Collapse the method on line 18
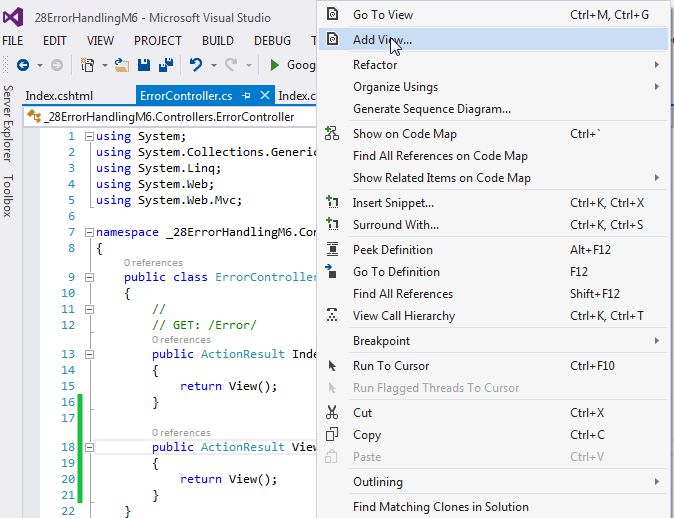This screenshot has width=674, height=518. tap(89, 448)
